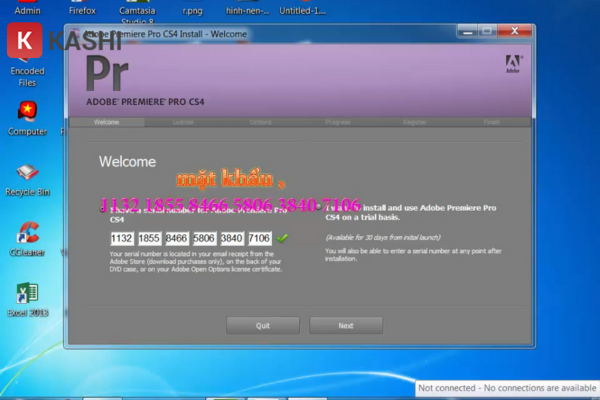Click the Pr logo in the installer banner
Viewport: 600px width, 400px height.
tap(109, 73)
